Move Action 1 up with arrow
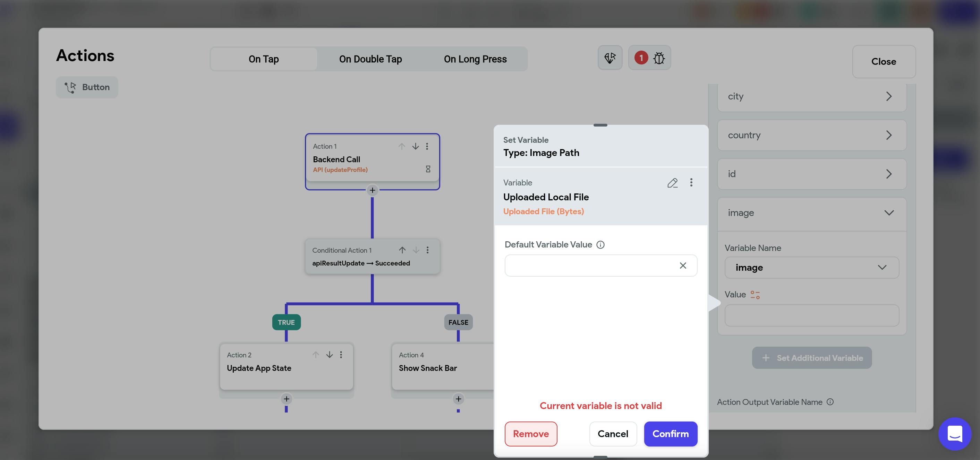Image resolution: width=980 pixels, height=460 pixels. [401, 146]
